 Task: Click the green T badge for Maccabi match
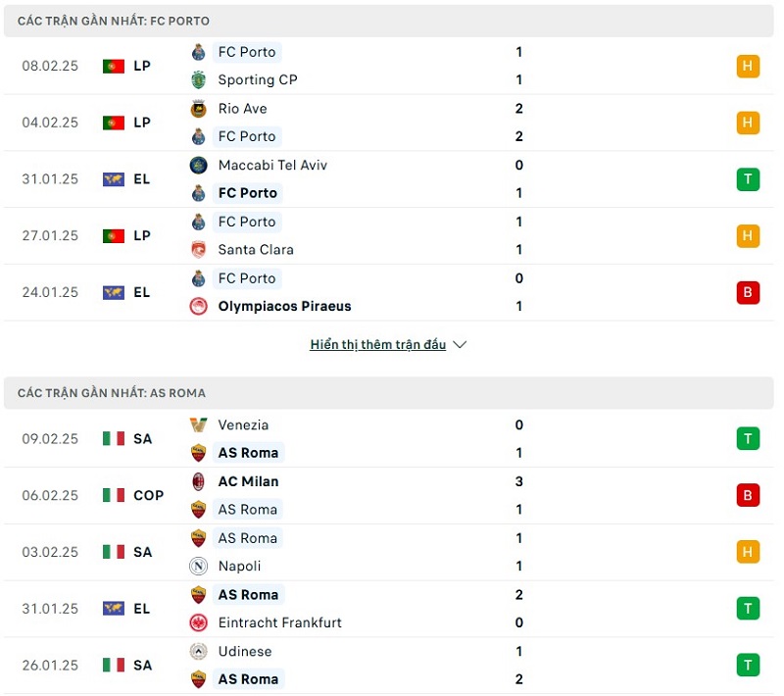click(x=748, y=179)
